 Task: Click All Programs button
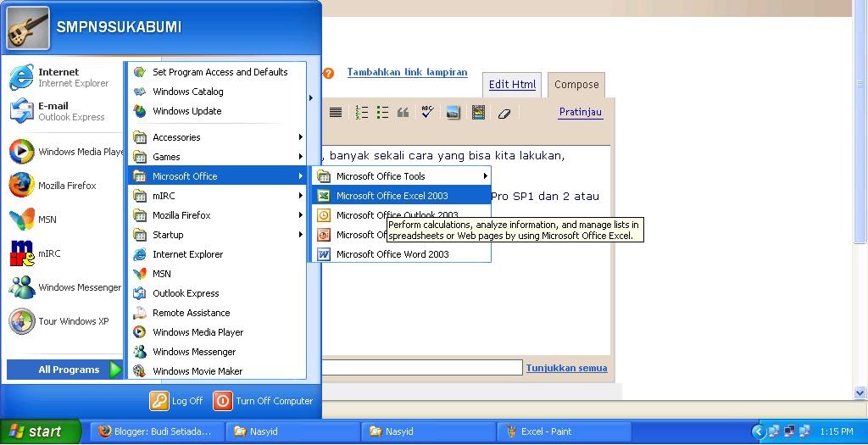point(64,370)
